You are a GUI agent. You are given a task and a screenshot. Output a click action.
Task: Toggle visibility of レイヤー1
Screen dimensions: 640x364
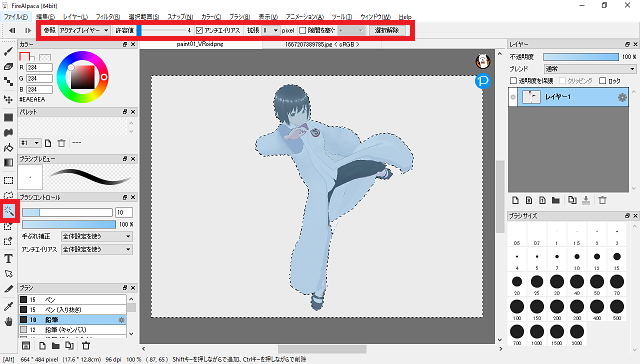click(513, 97)
